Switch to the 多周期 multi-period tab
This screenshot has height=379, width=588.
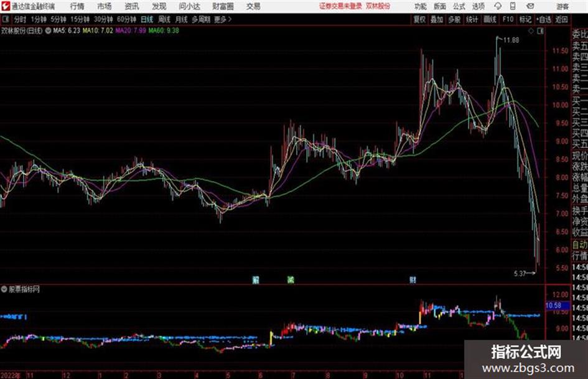[201, 19]
